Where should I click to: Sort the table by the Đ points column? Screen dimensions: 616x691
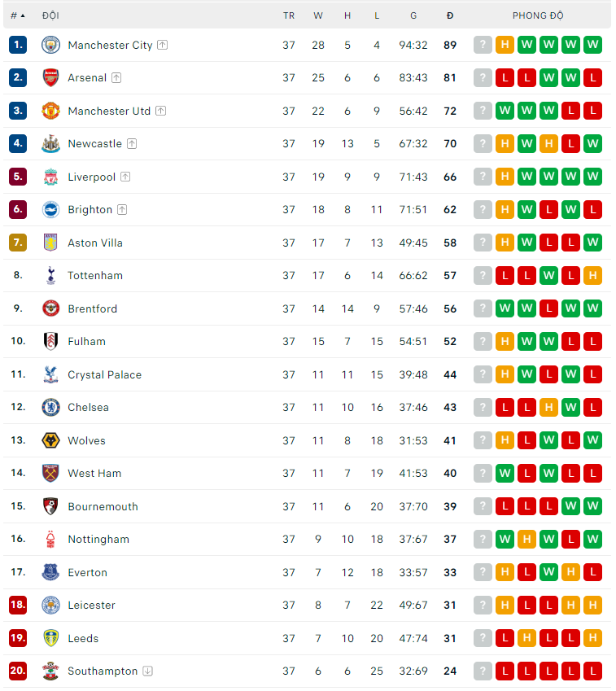450,15
